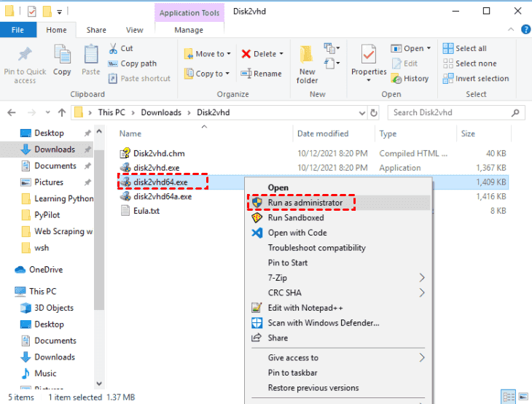Switch to the View ribbon tab
532x404 pixels.
click(x=134, y=30)
